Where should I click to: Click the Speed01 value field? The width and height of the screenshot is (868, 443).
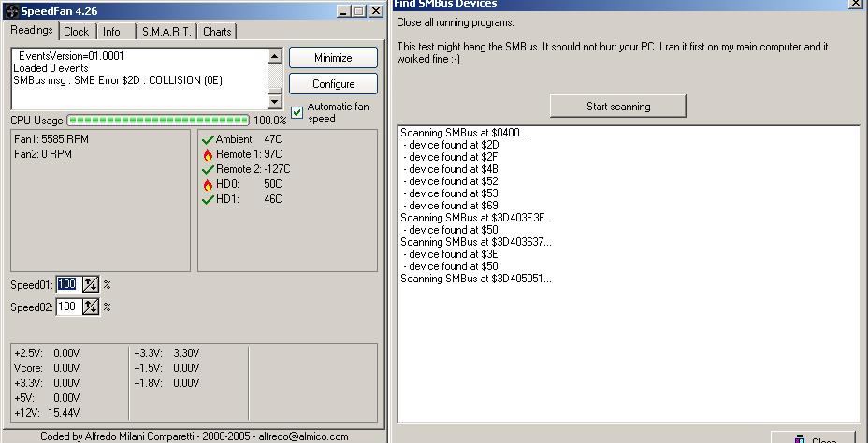(68, 285)
